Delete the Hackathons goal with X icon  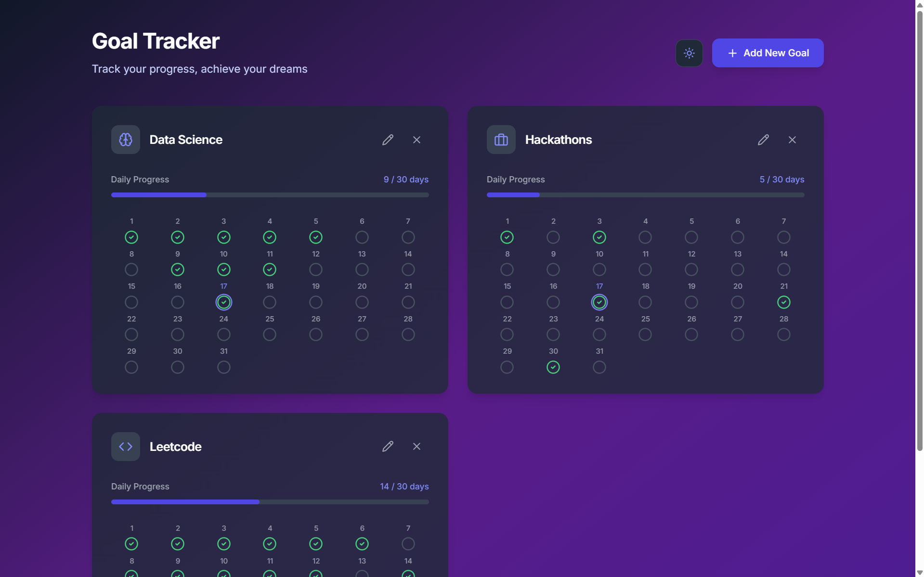coord(792,140)
